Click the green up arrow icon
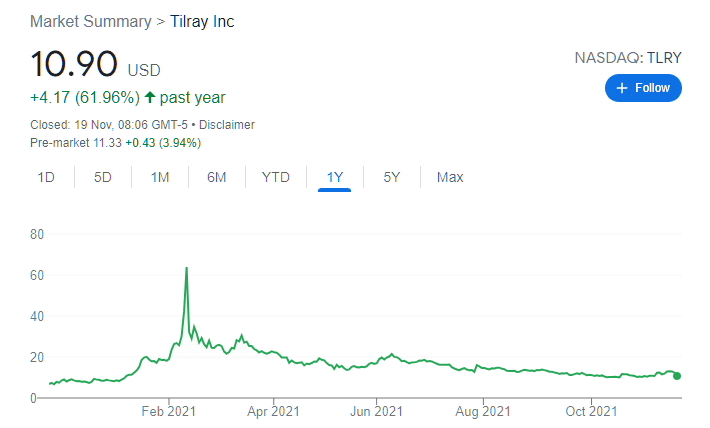 pyautogui.click(x=150, y=97)
